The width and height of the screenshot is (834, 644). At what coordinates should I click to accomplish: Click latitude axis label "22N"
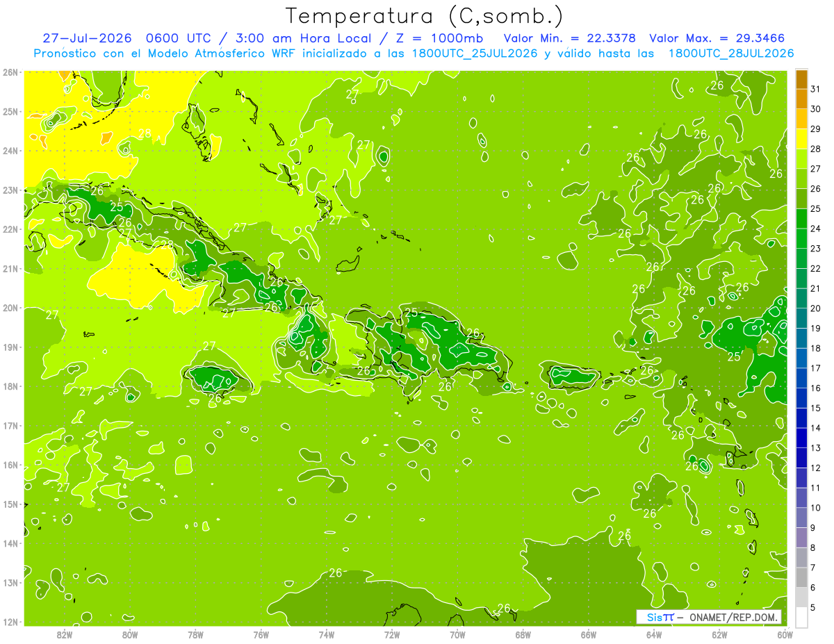point(10,229)
